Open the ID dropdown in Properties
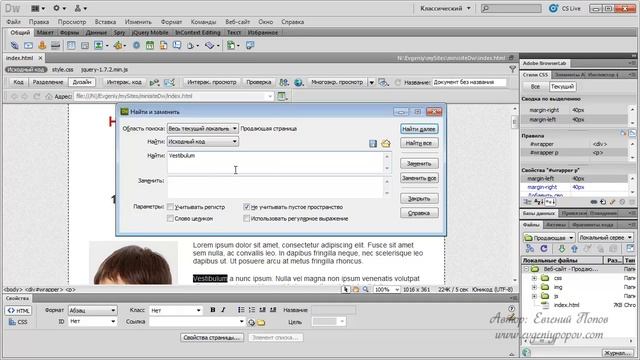640x360 pixels. 92,322
